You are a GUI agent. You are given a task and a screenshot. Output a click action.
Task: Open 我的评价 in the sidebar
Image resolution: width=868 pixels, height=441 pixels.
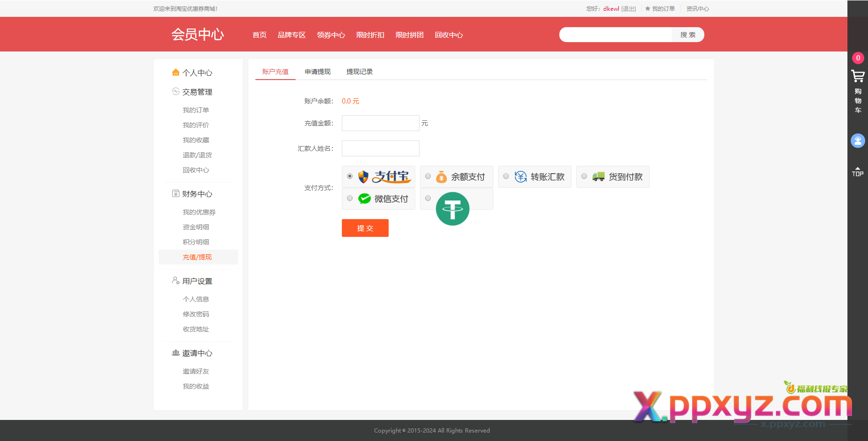pyautogui.click(x=196, y=125)
